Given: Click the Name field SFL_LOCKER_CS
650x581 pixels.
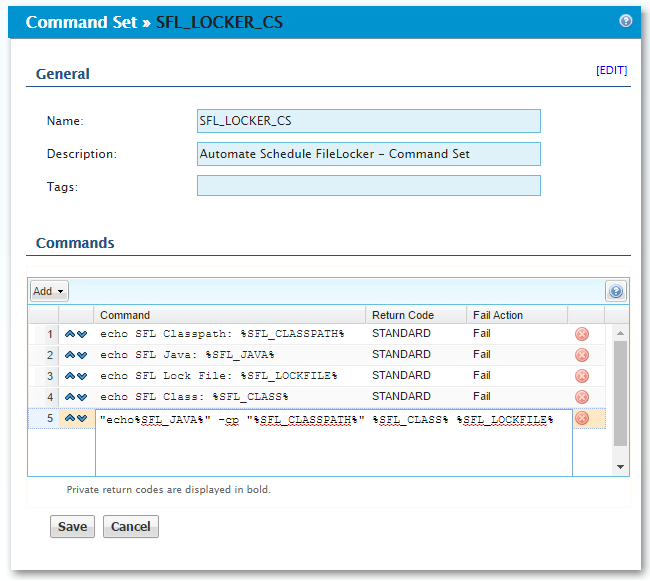Looking at the screenshot, I should coord(368,121).
